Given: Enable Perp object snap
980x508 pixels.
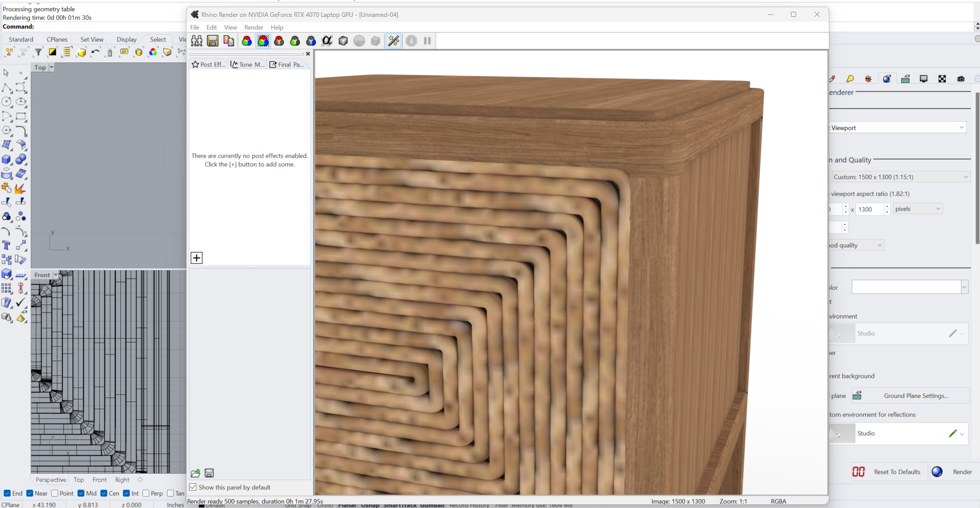Looking at the screenshot, I should click(x=146, y=494).
